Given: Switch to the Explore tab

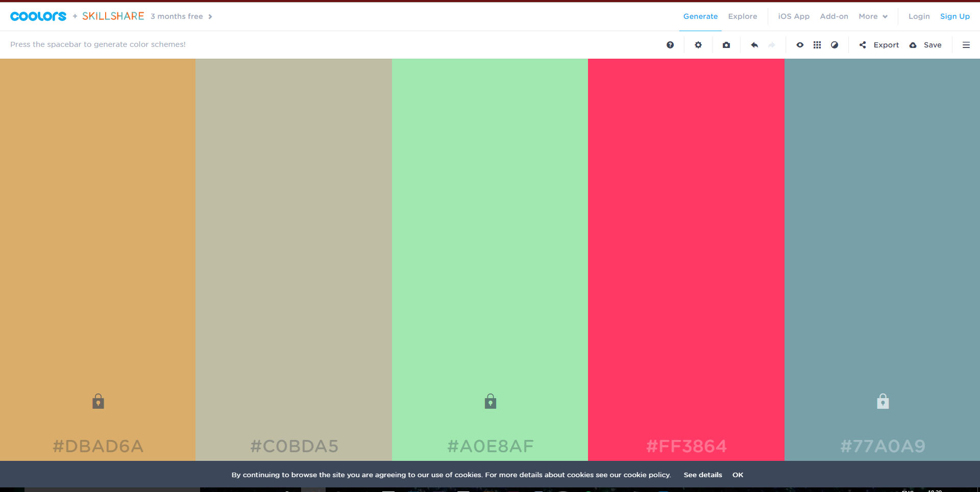Looking at the screenshot, I should (x=742, y=16).
